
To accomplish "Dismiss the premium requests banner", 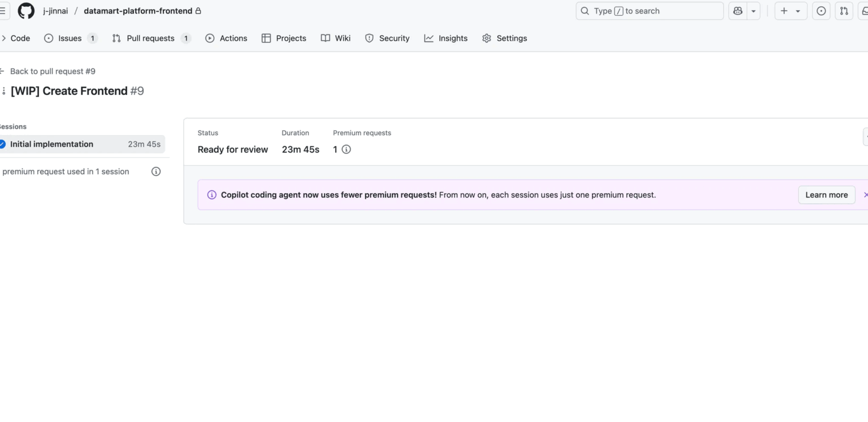I will coord(866,194).
